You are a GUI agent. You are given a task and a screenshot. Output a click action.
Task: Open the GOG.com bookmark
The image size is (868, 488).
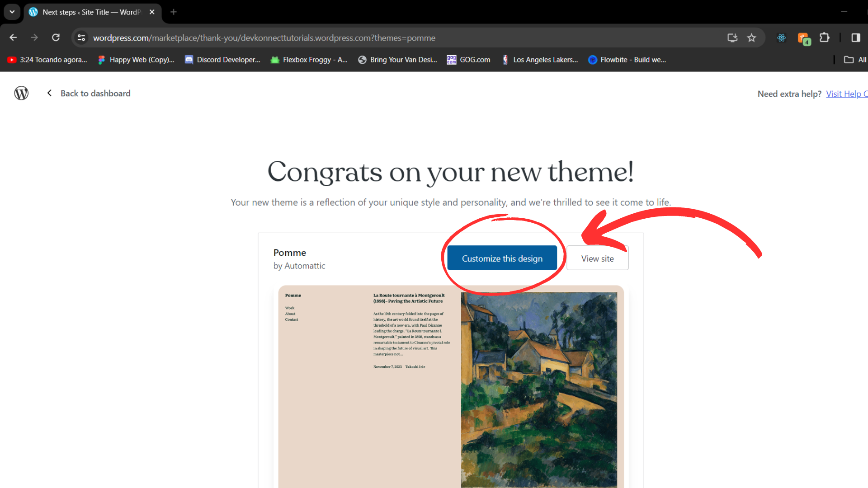pos(468,60)
